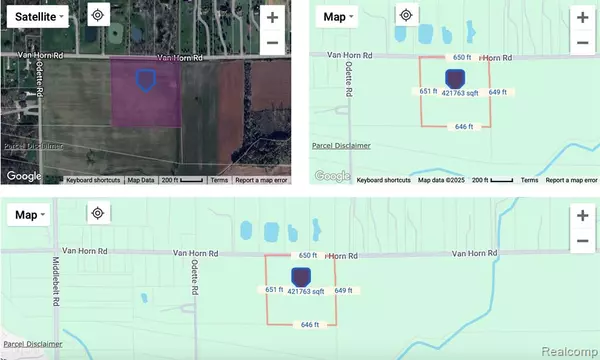Click Report a map error on satellite map

click(x=261, y=180)
